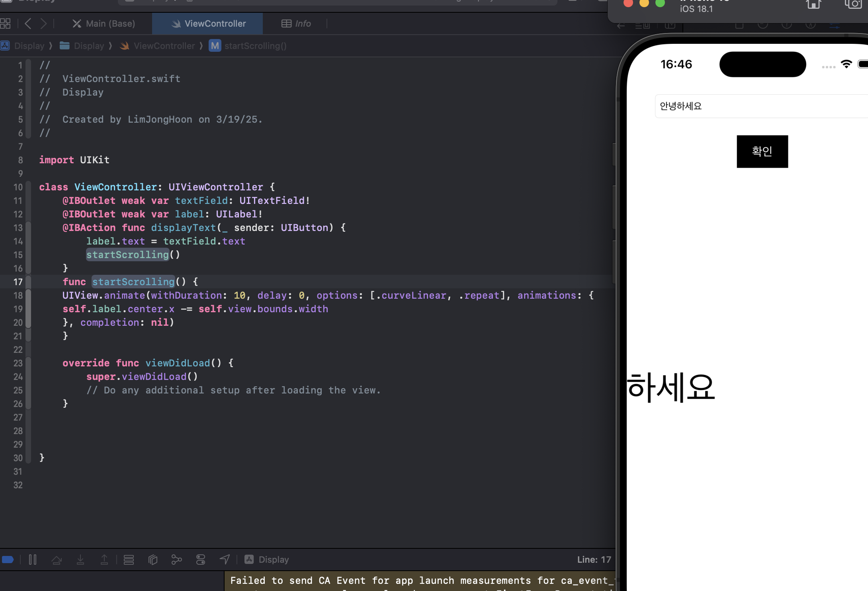Take a Simulator screenshot with camera icon
This screenshot has height=591, width=868.
(x=853, y=4)
